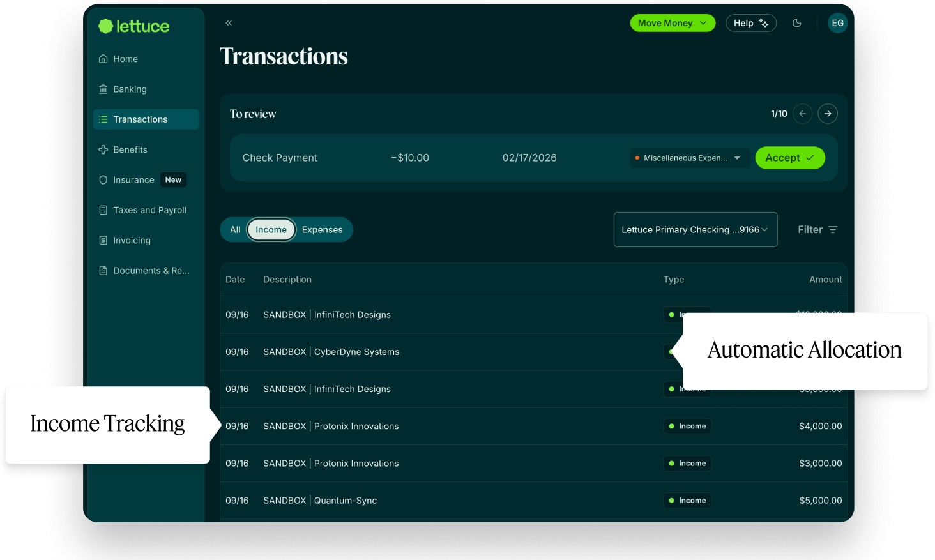Toggle dark mode with the moon icon

pyautogui.click(x=797, y=23)
